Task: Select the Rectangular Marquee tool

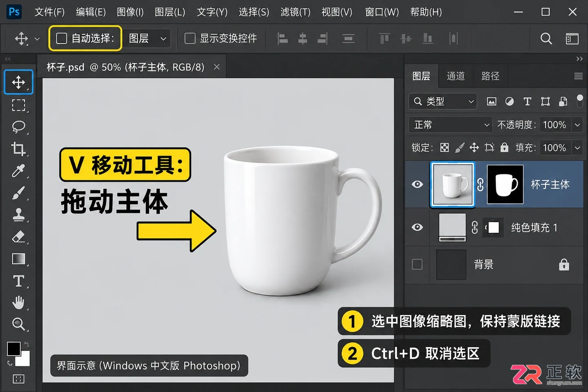Action: coord(18,105)
